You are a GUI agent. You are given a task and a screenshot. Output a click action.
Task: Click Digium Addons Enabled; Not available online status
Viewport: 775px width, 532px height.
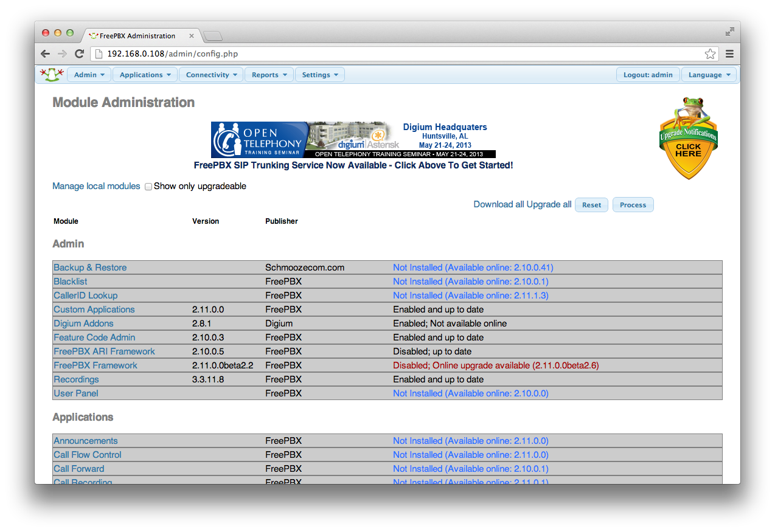450,323
